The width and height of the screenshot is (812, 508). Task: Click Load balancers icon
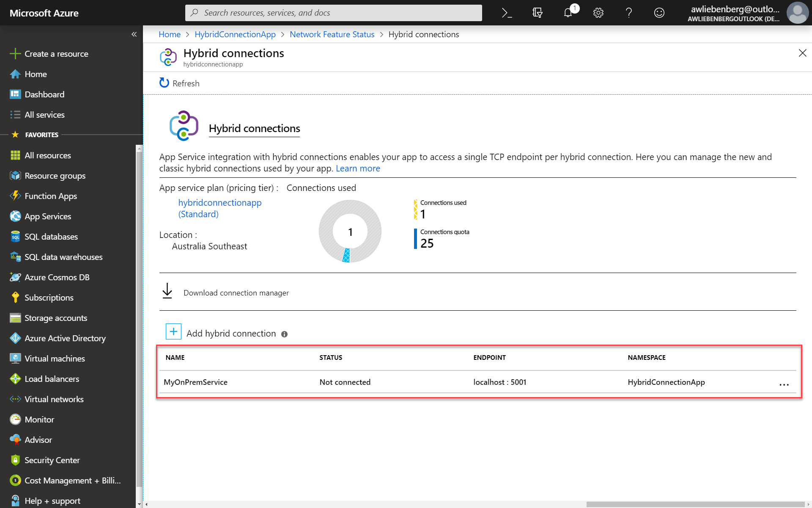(x=15, y=379)
